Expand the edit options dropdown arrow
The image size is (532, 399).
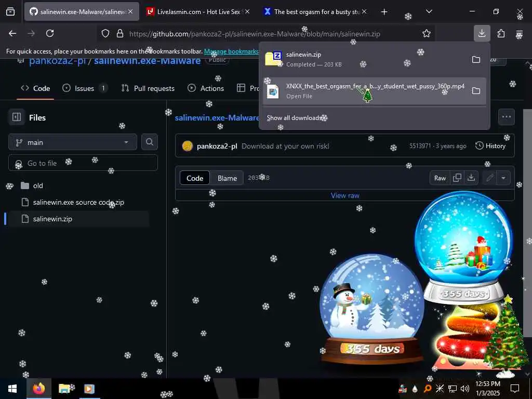pyautogui.click(x=503, y=178)
